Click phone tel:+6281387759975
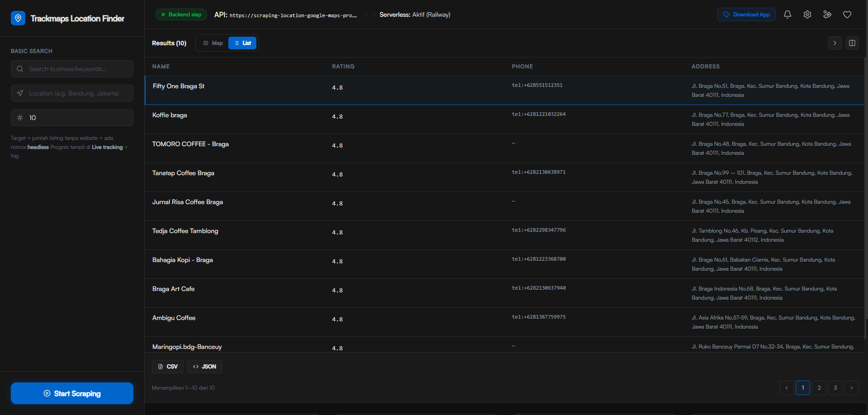 538,317
